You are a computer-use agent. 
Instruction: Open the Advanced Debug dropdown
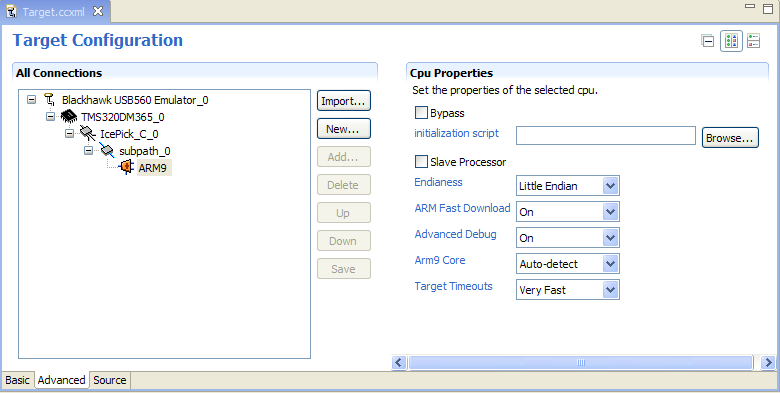click(x=610, y=238)
